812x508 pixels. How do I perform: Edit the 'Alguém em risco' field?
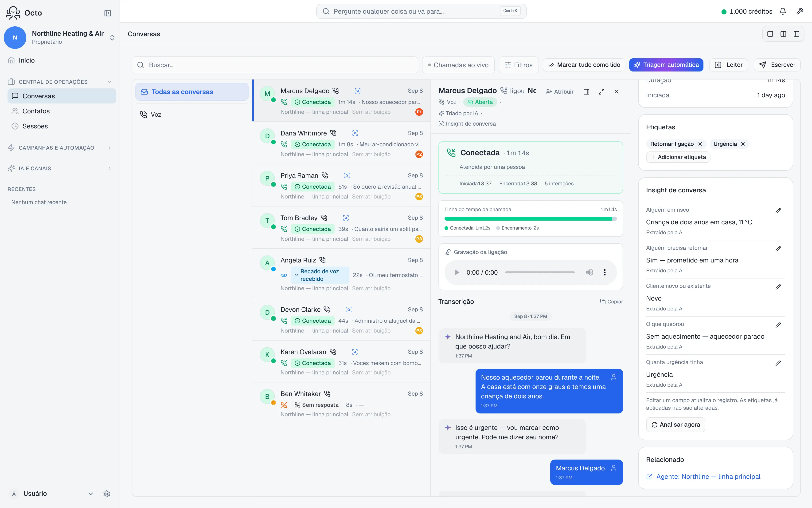(778, 211)
